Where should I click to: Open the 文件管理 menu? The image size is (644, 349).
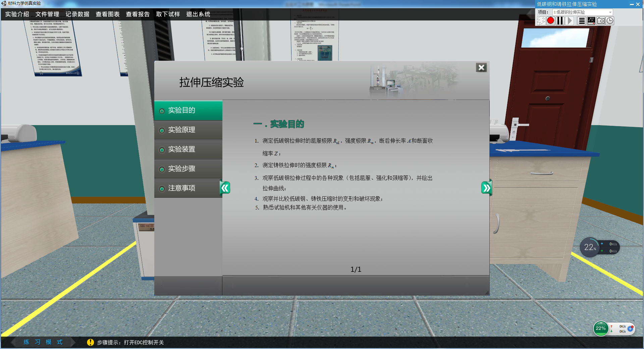click(x=47, y=14)
